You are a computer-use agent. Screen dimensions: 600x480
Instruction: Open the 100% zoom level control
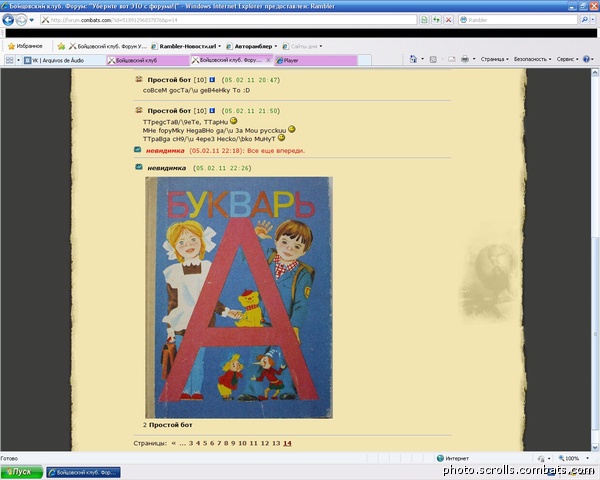pyautogui.click(x=574, y=458)
